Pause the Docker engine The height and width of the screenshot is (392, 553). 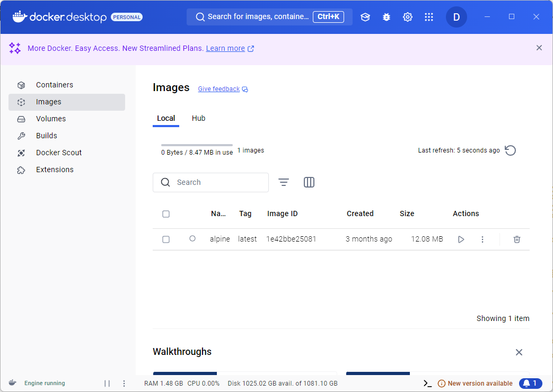(107, 383)
